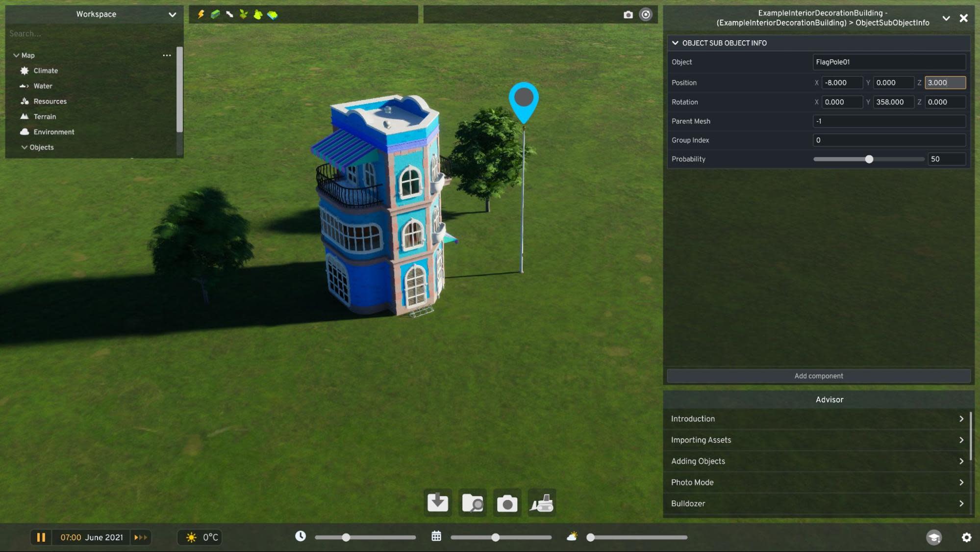Click the plant sprout toolbar icon
The width and height of the screenshot is (980, 552).
click(x=244, y=14)
